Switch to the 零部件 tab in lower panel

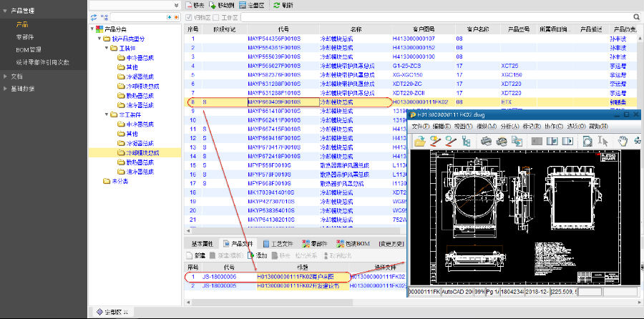click(315, 243)
